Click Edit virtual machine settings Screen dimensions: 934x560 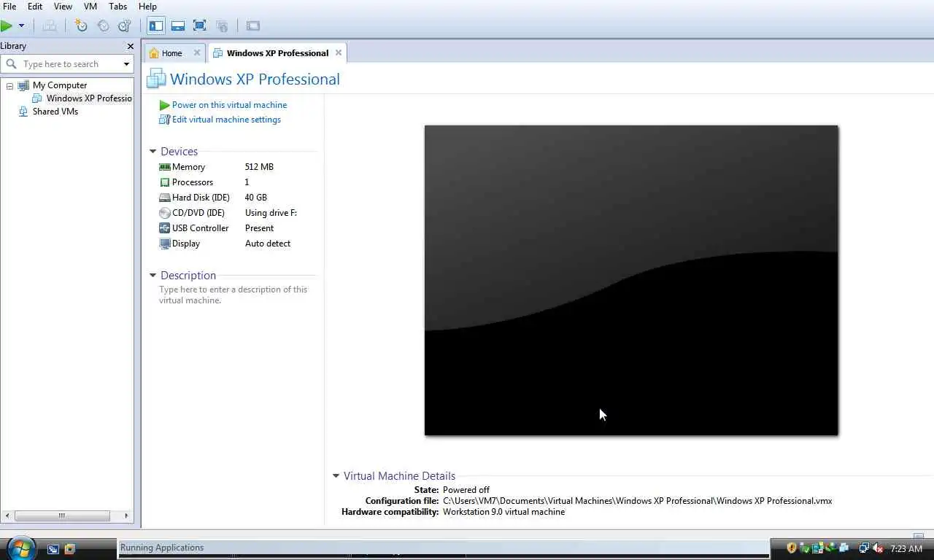[x=226, y=120]
